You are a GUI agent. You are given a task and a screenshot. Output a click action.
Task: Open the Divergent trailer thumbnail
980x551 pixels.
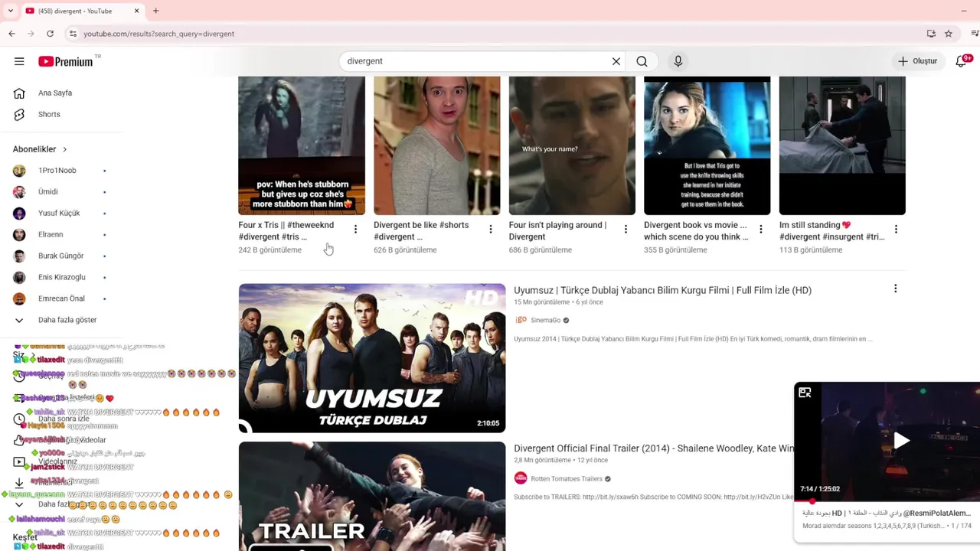[x=372, y=496]
